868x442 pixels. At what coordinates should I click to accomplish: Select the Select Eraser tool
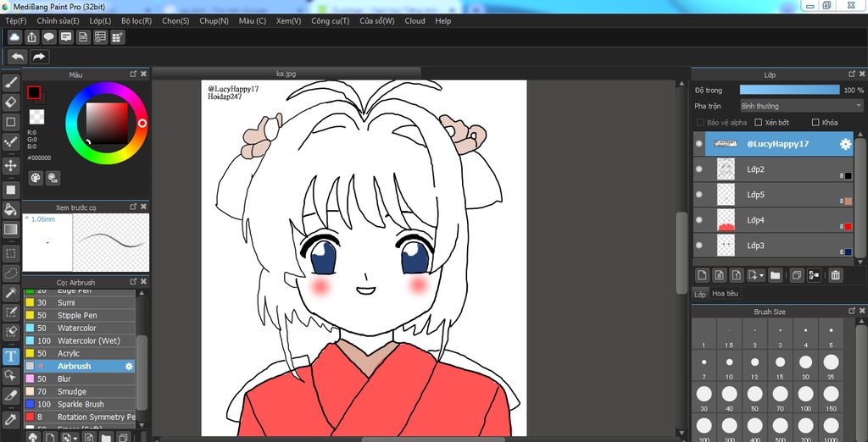click(10, 332)
